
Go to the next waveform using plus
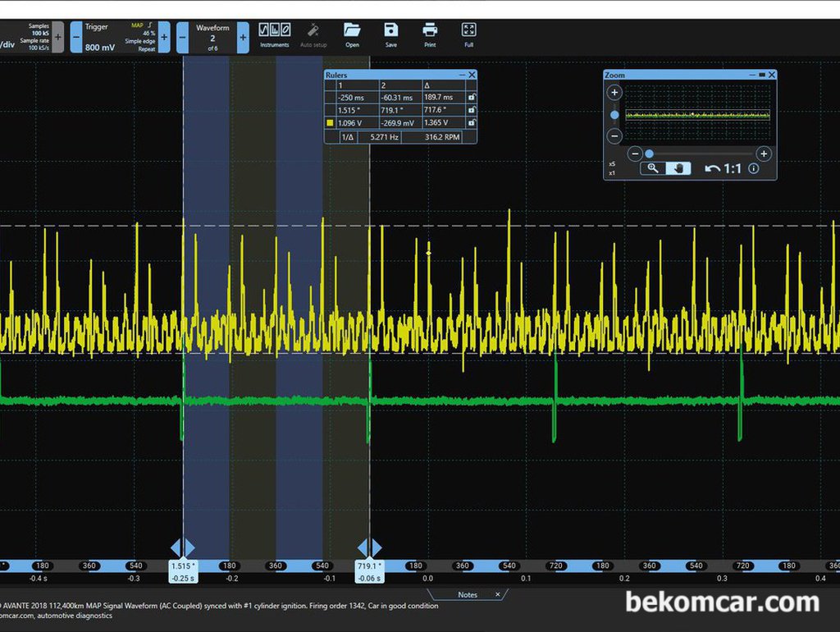click(x=243, y=37)
